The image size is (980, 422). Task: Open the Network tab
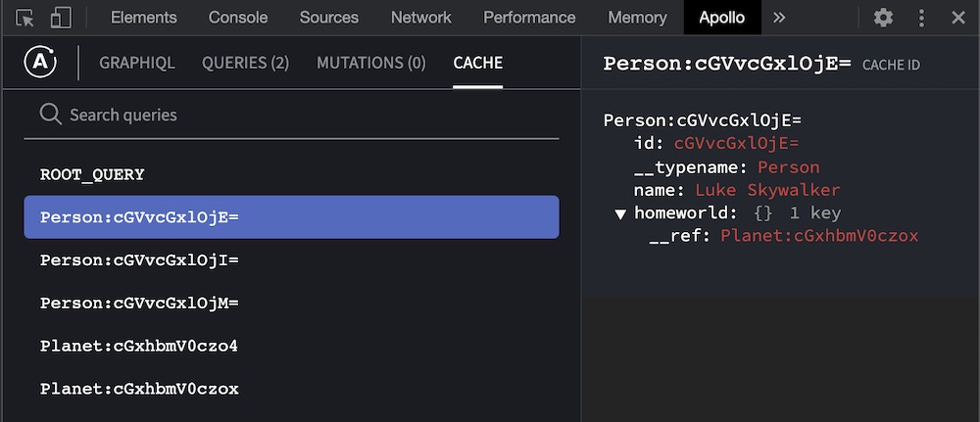(x=420, y=18)
